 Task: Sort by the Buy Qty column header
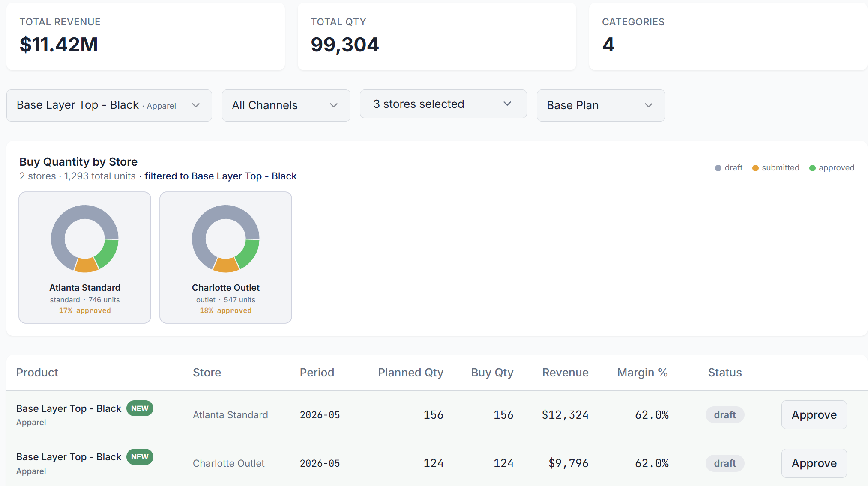492,373
